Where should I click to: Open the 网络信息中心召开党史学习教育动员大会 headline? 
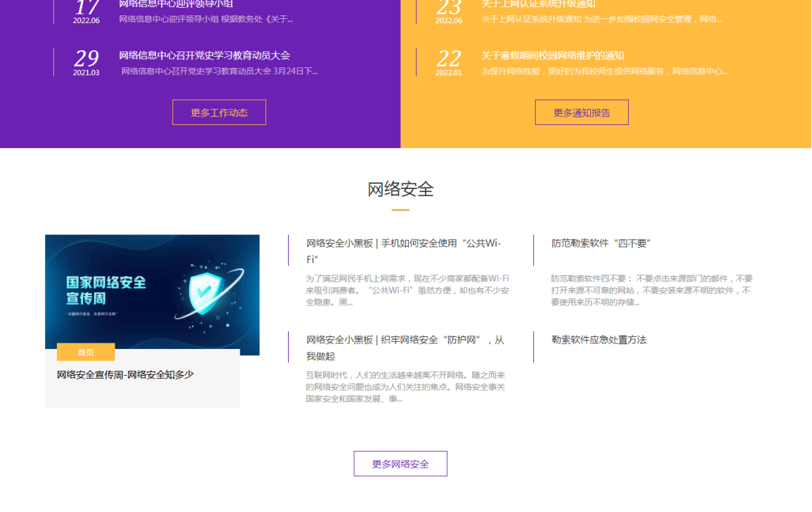204,55
